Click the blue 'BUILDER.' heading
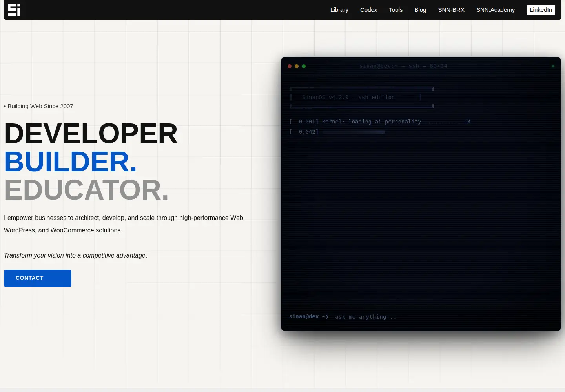The width and height of the screenshot is (565, 392). [71, 162]
